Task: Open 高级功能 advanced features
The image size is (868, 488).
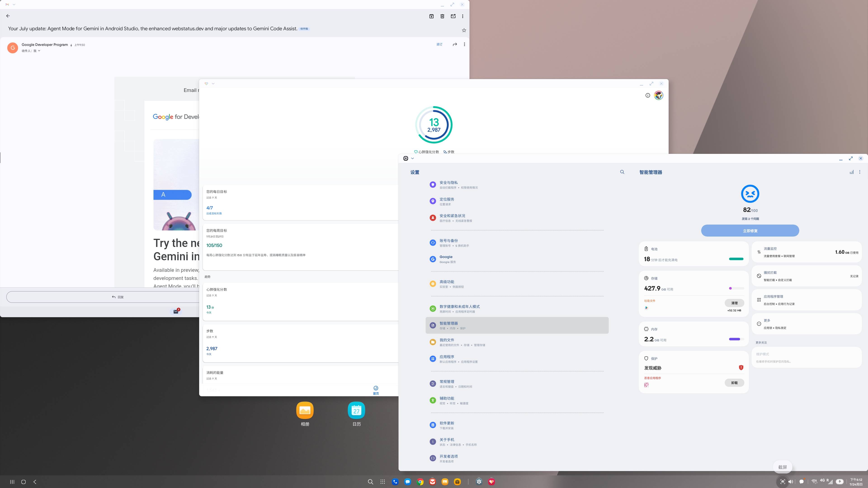Action: click(517, 284)
